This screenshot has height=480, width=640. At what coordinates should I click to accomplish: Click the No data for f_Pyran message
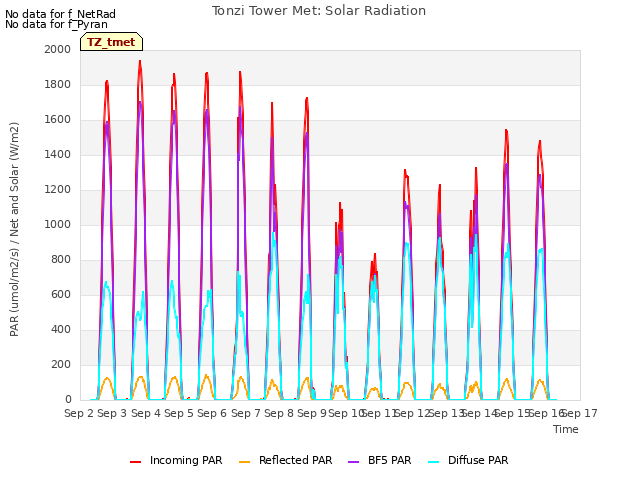point(56,24)
